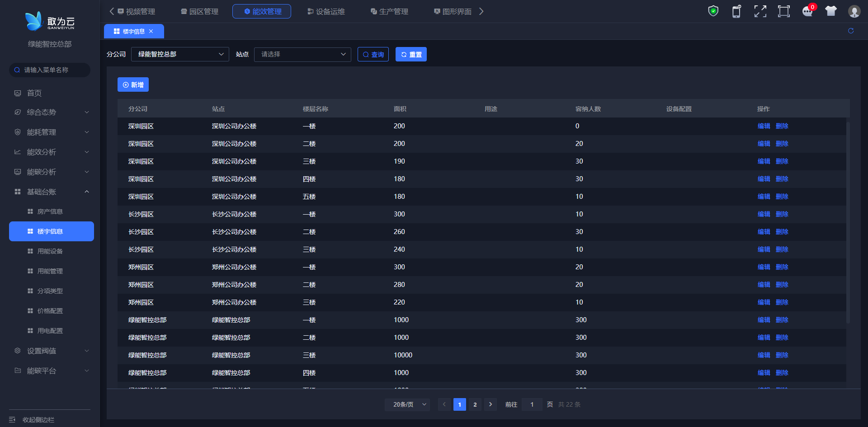Open the 站点 请选择 dropdown
868x427 pixels.
click(302, 54)
